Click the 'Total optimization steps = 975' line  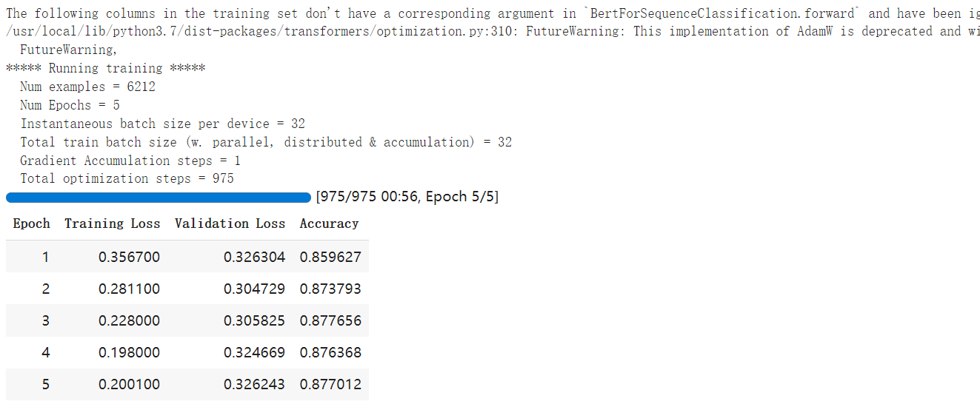(x=127, y=178)
